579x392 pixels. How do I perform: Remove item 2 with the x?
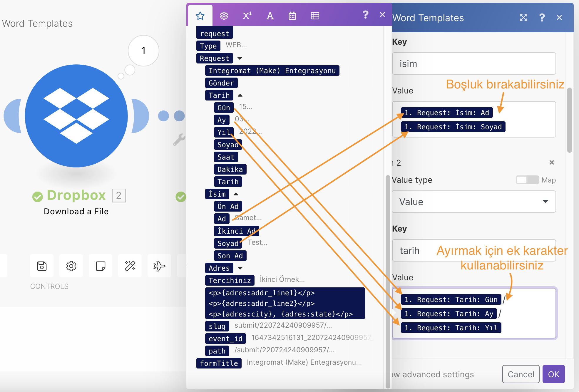(x=551, y=163)
